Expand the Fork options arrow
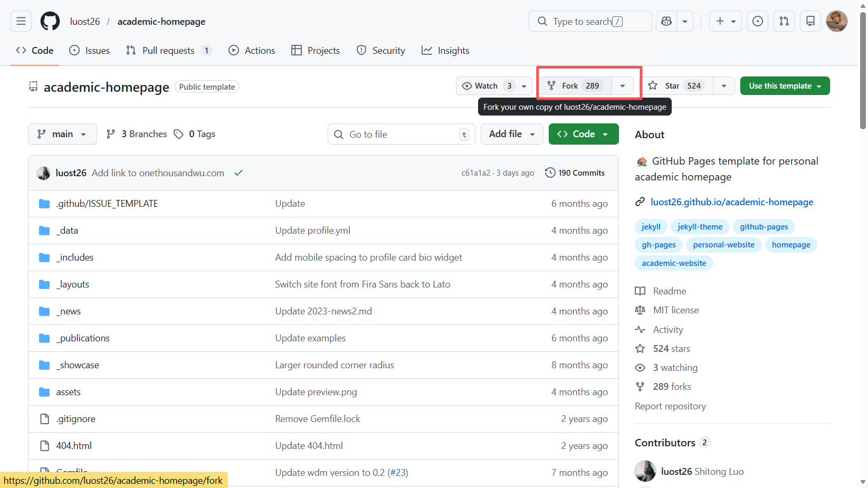The width and height of the screenshot is (868, 488). coord(623,86)
